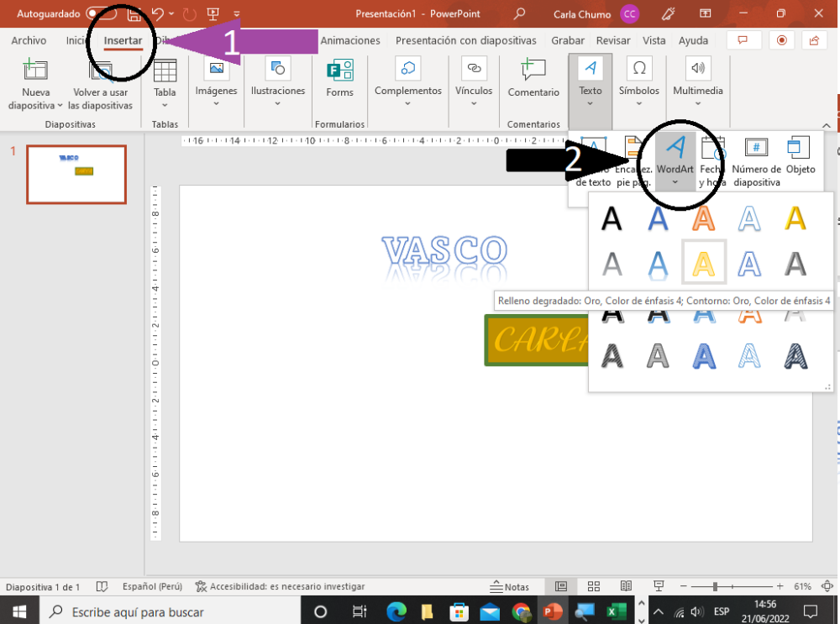Image resolution: width=840 pixels, height=624 pixels.
Task: Click the Comments speech bubble button
Action: (x=743, y=40)
